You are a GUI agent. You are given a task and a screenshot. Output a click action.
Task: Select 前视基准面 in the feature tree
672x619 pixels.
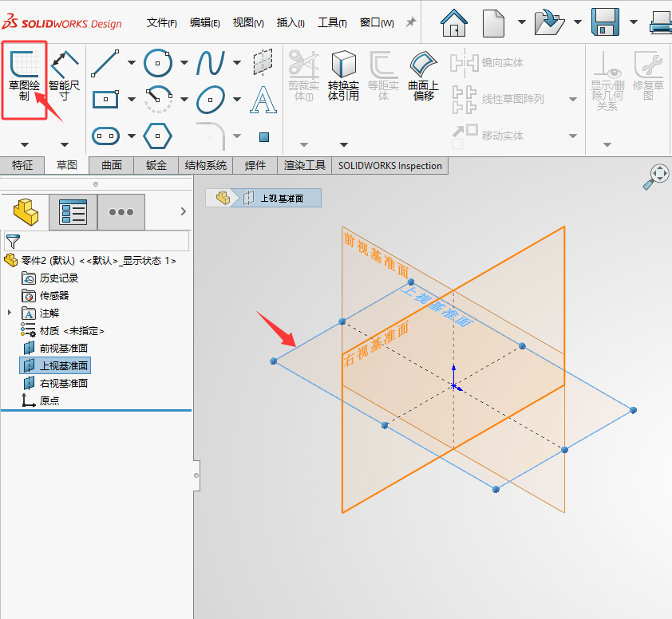coord(55,348)
